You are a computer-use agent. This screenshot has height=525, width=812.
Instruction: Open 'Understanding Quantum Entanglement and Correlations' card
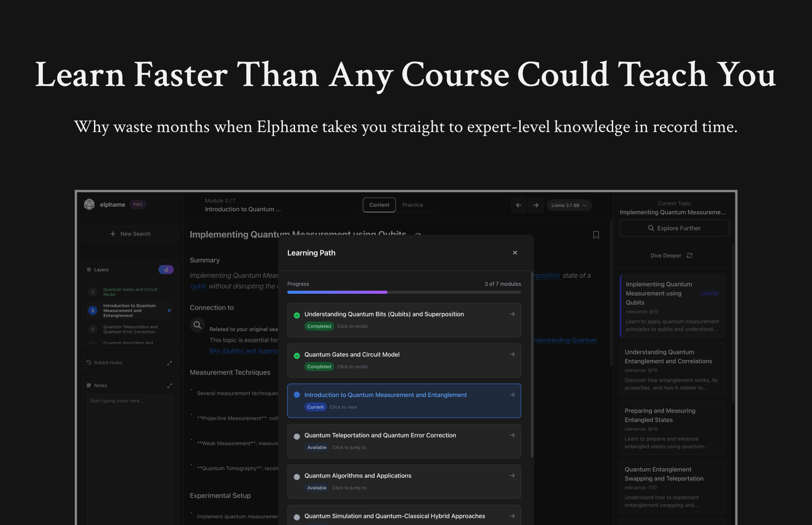672,369
